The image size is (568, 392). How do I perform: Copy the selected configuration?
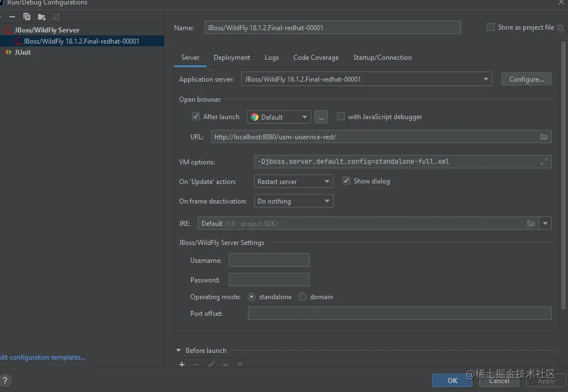pyautogui.click(x=27, y=17)
